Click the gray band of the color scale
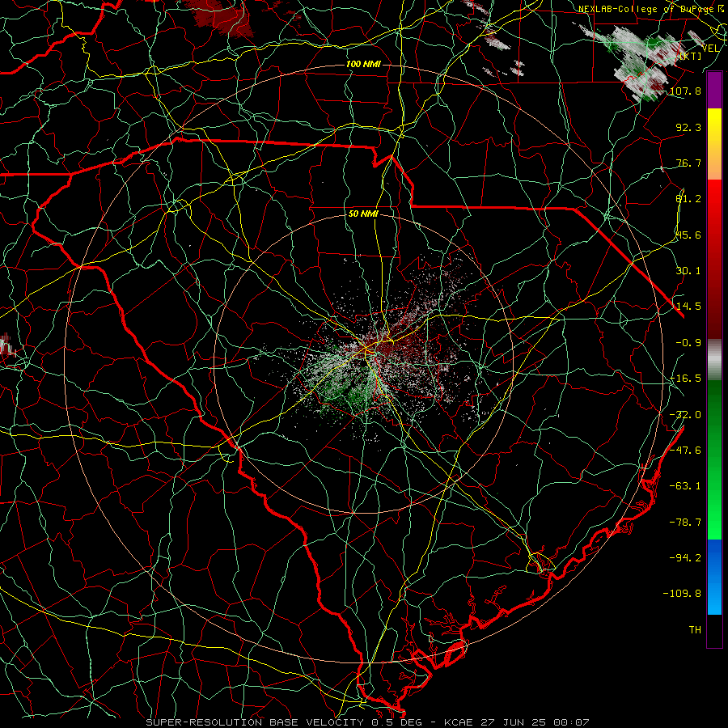The height and width of the screenshot is (728, 728). 714,360
